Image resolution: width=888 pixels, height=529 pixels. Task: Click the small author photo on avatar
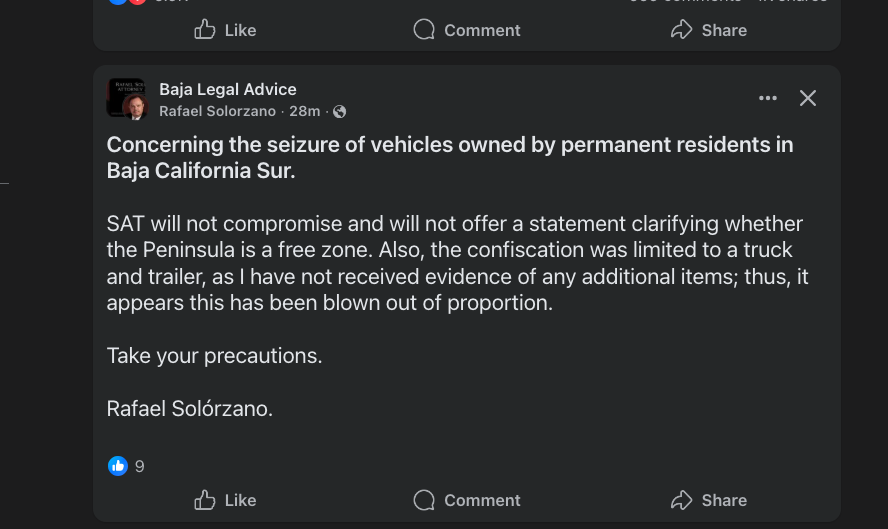136,108
